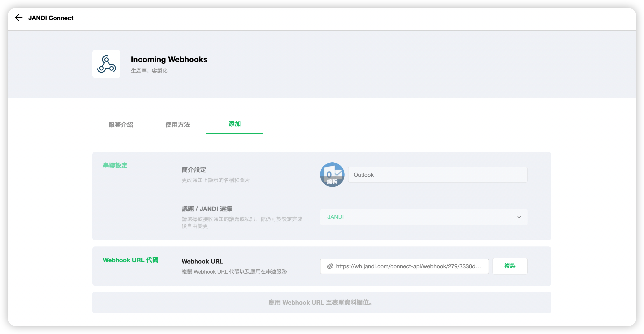Edit the Outlook profile image
Image resolution: width=644 pixels, height=334 pixels.
tap(332, 175)
